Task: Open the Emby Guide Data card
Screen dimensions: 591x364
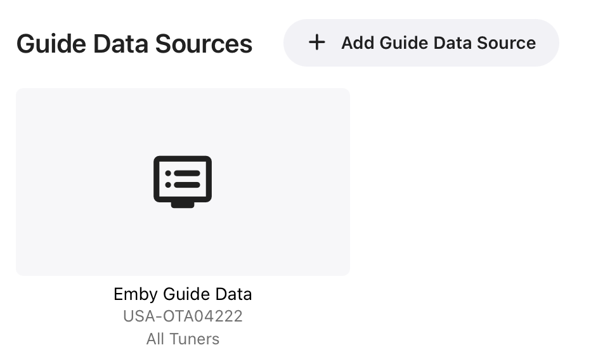Action: [x=183, y=182]
